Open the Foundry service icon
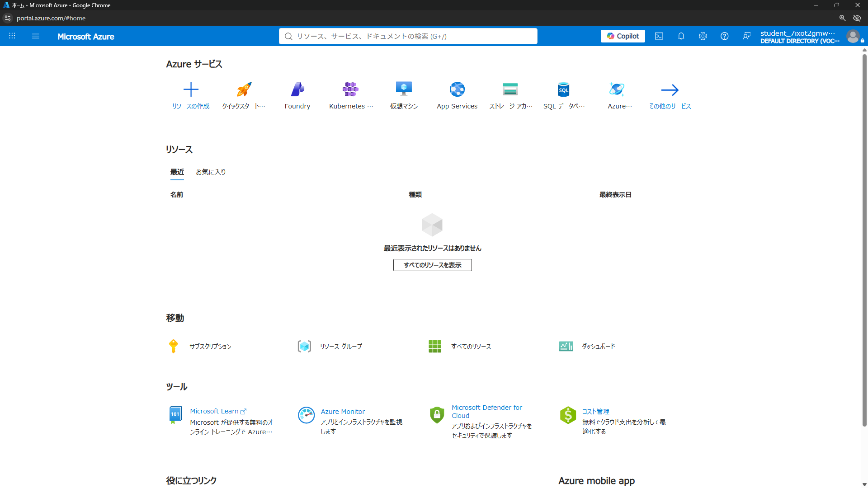868x488 pixels. (297, 89)
